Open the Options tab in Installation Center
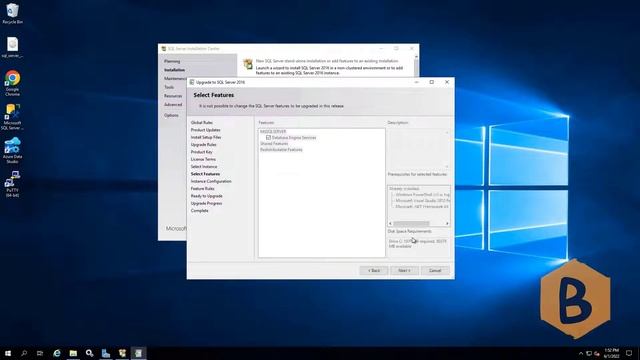This screenshot has width=640, height=360. pyautogui.click(x=171, y=115)
